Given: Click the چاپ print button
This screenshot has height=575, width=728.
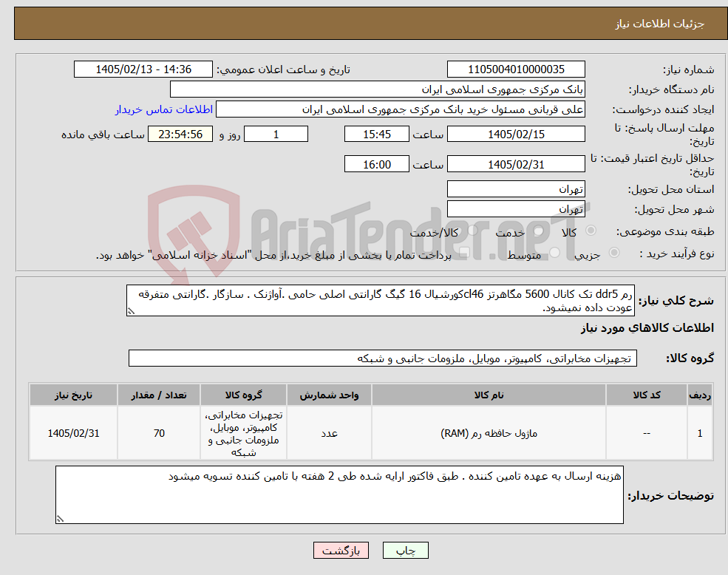Looking at the screenshot, I should 405,551.
